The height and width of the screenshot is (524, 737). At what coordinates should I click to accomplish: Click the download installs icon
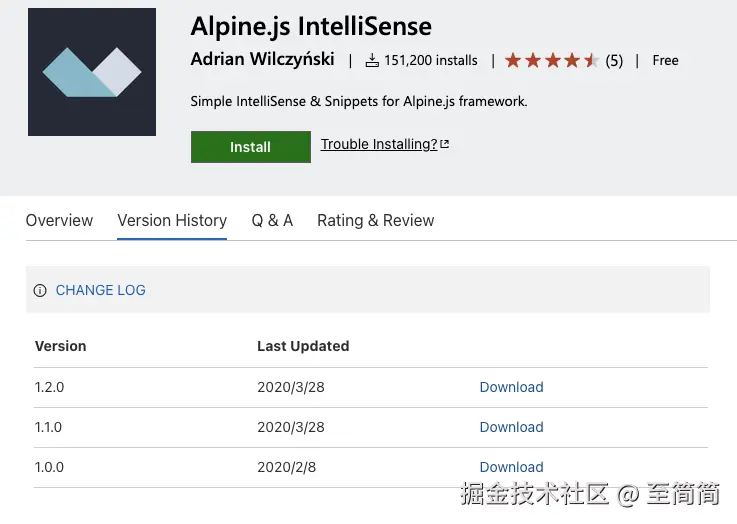point(372,61)
